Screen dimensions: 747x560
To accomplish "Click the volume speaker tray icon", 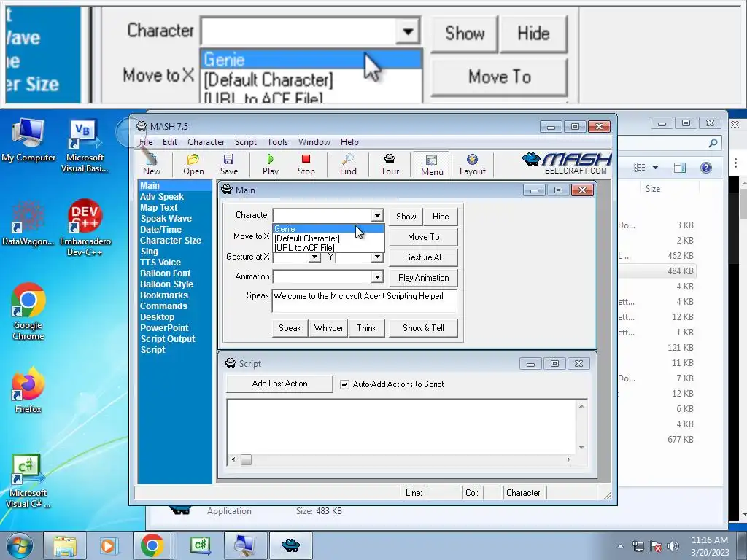I will pos(673,546).
